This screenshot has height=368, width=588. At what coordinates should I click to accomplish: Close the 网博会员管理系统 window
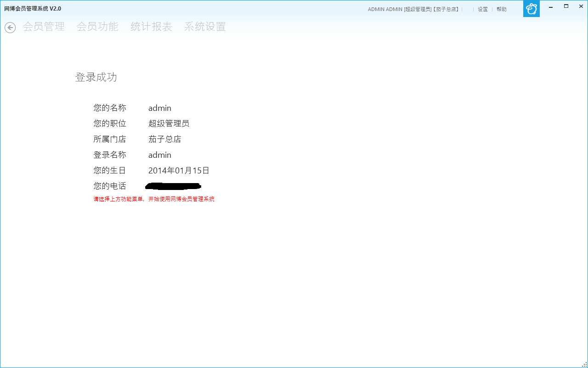(581, 6)
